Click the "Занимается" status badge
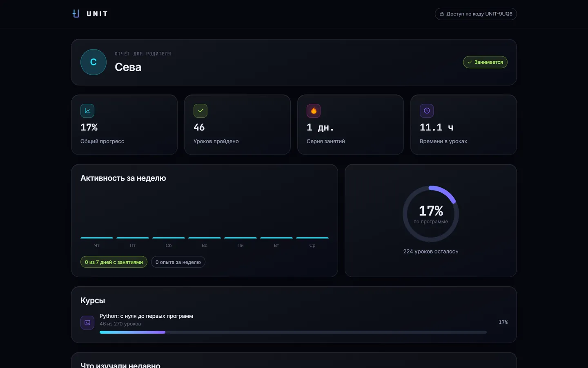Image resolution: width=588 pixels, height=368 pixels. [x=485, y=62]
